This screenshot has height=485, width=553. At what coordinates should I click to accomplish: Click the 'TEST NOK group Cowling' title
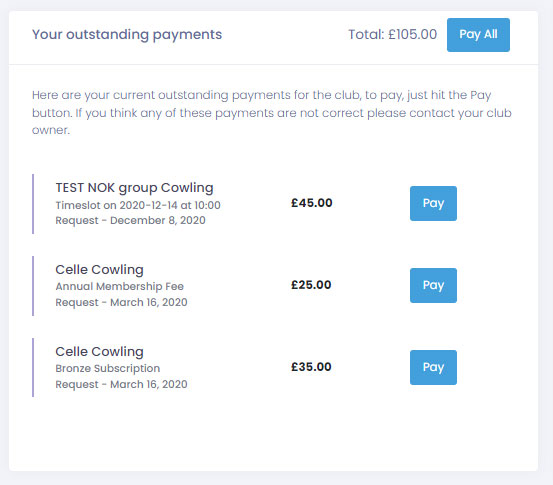[134, 188]
